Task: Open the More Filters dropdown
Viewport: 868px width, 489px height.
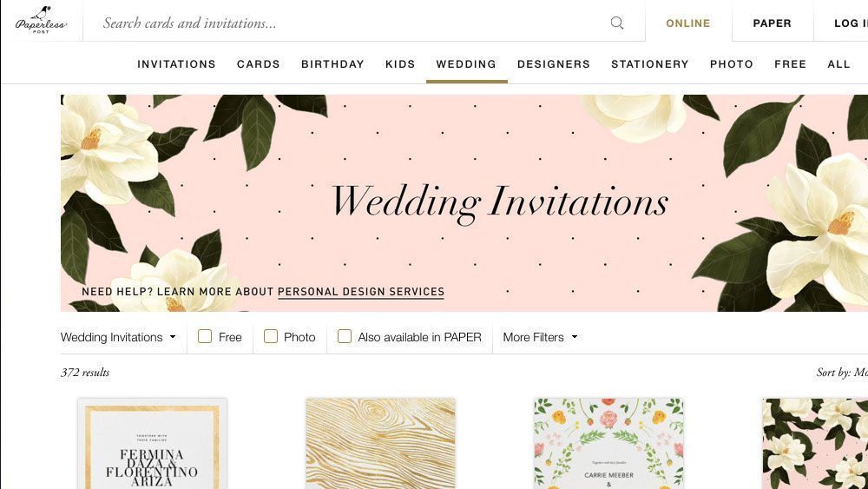Action: click(540, 337)
